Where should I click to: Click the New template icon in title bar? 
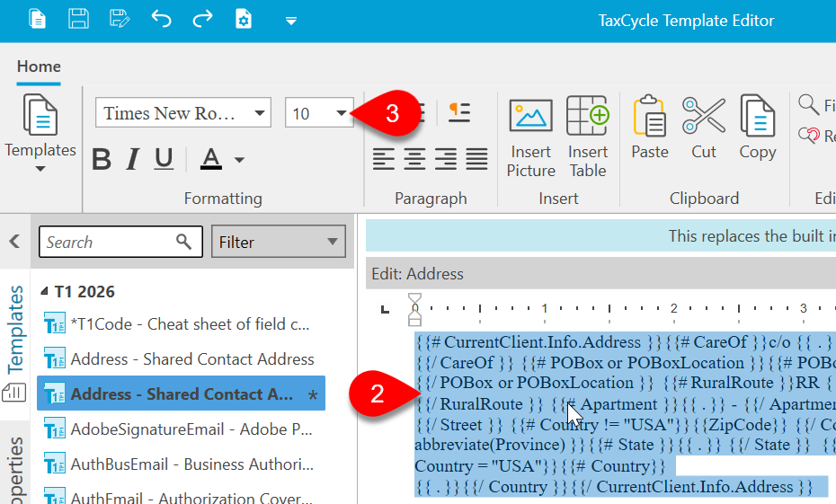(x=38, y=20)
